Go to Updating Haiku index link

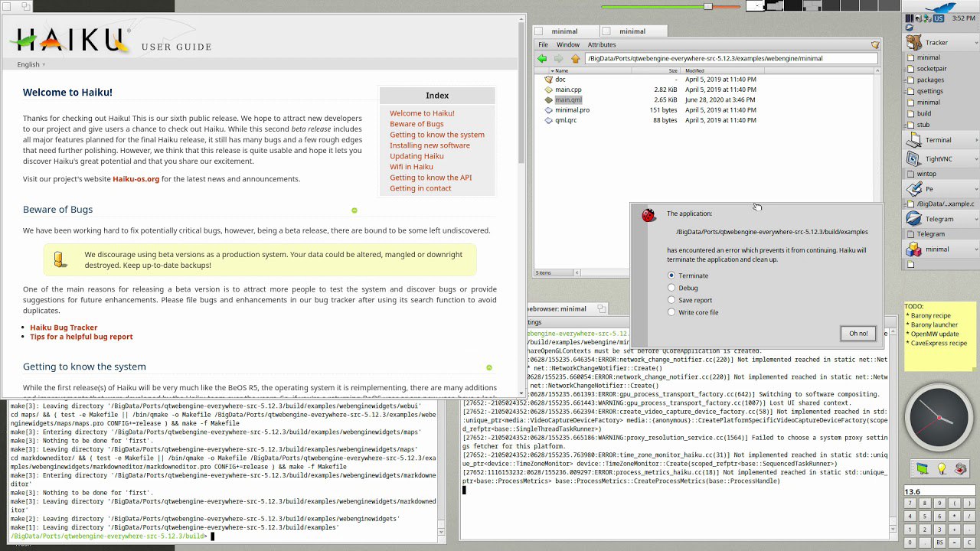(x=416, y=156)
